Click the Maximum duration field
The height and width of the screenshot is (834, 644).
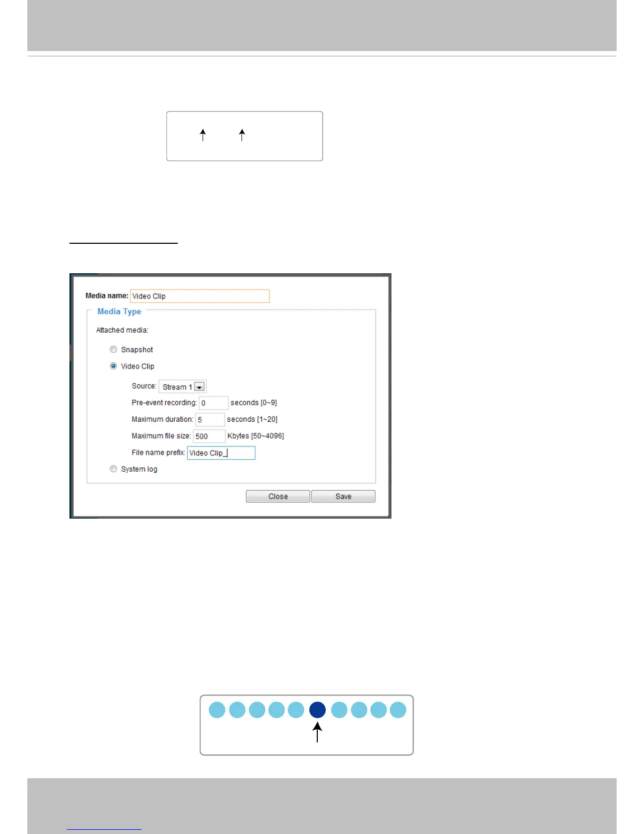coord(210,420)
